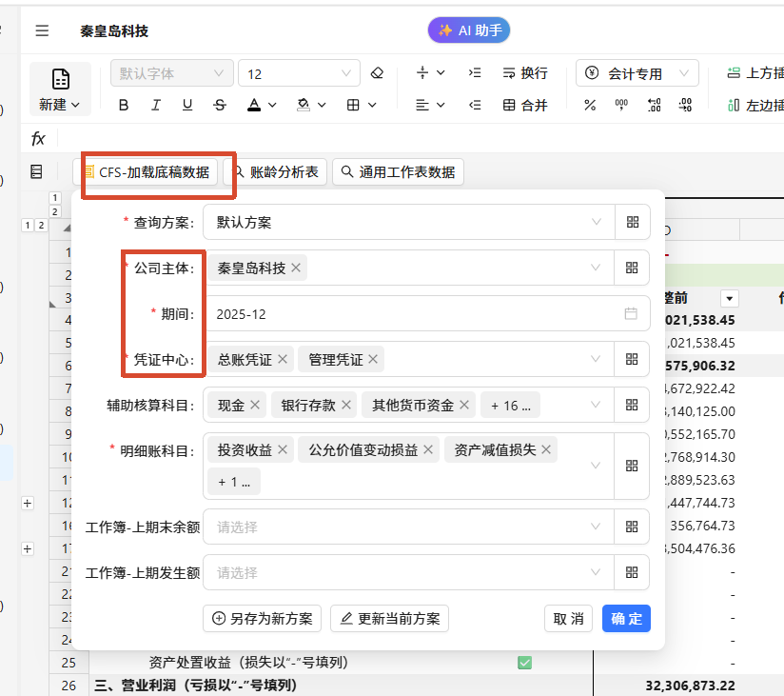Viewport: 784px width, 696px height.
Task: Open the fill color picker
Action: click(x=310, y=105)
